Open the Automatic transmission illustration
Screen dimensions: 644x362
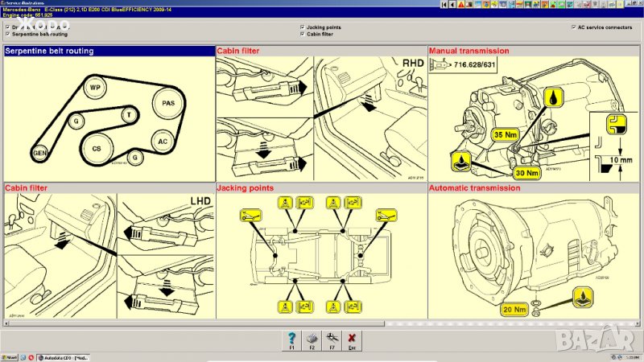click(x=535, y=251)
